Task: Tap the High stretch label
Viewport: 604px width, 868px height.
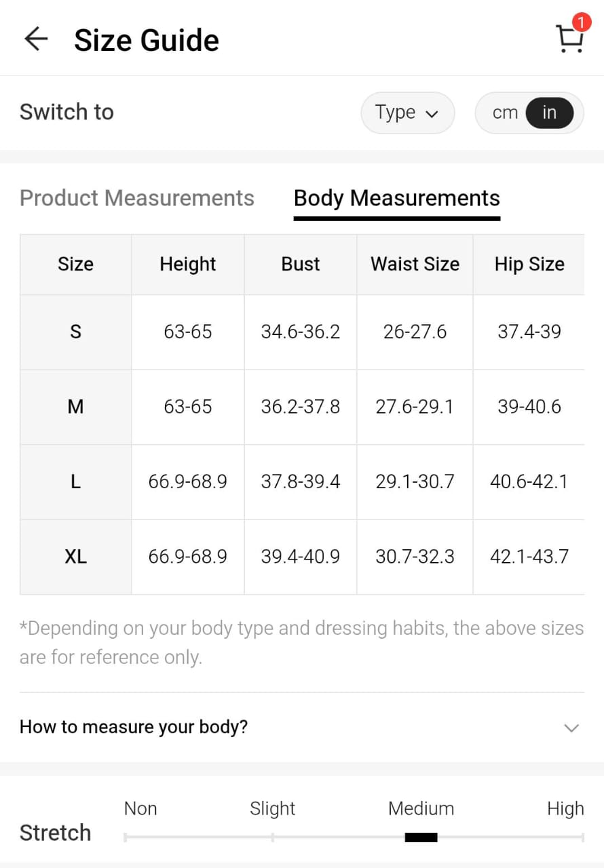Action: 565,808
